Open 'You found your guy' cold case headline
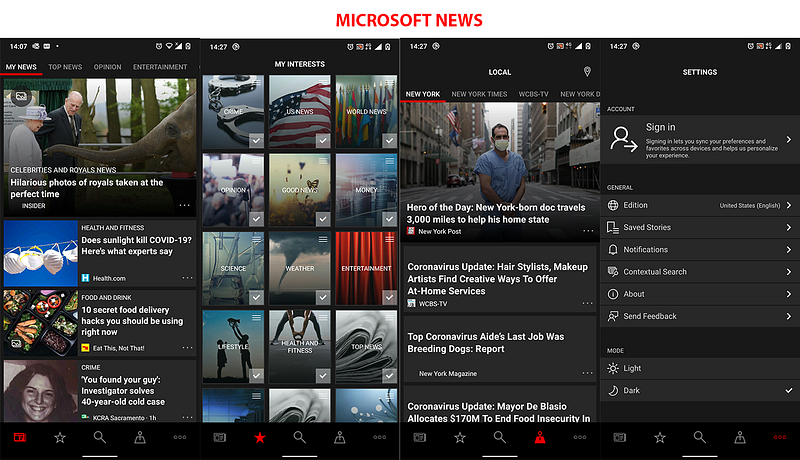 123,391
